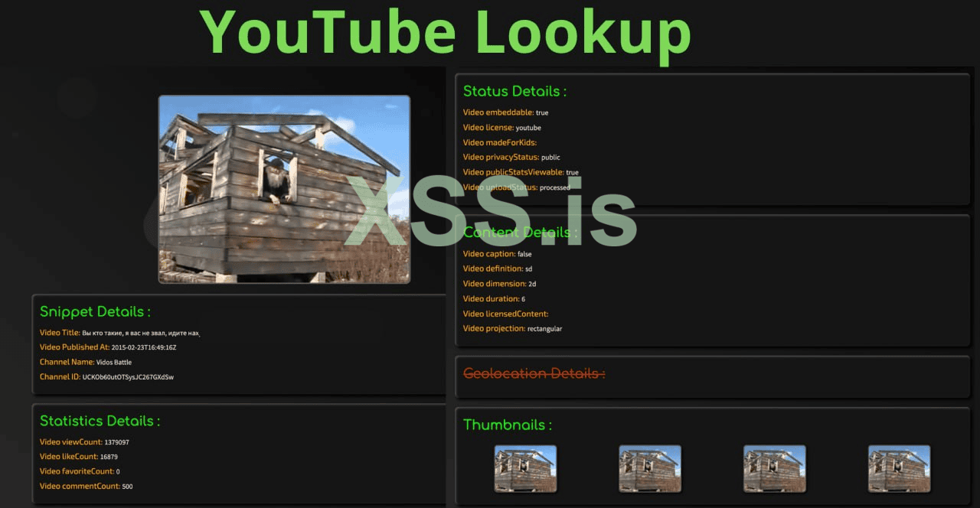Expand the crossed-out Geolocation Details section
The image size is (980, 508).
533,374
